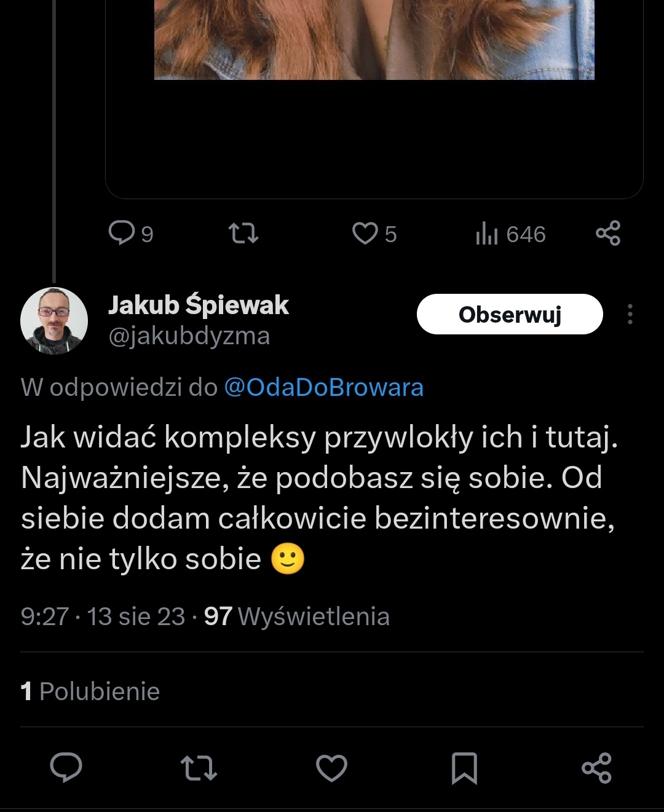664x812 pixels.
Task: Open the three-dot more options menu
Action: (x=630, y=314)
